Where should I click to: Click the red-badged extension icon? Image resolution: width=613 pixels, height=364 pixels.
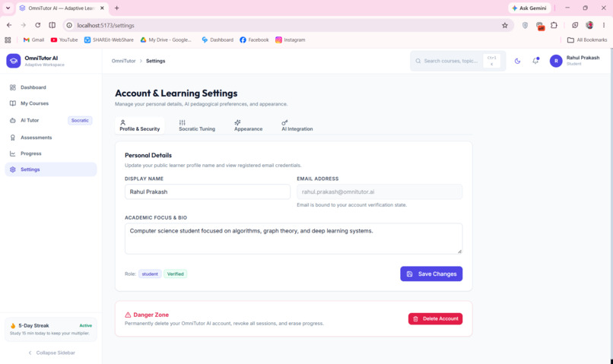coord(540,26)
